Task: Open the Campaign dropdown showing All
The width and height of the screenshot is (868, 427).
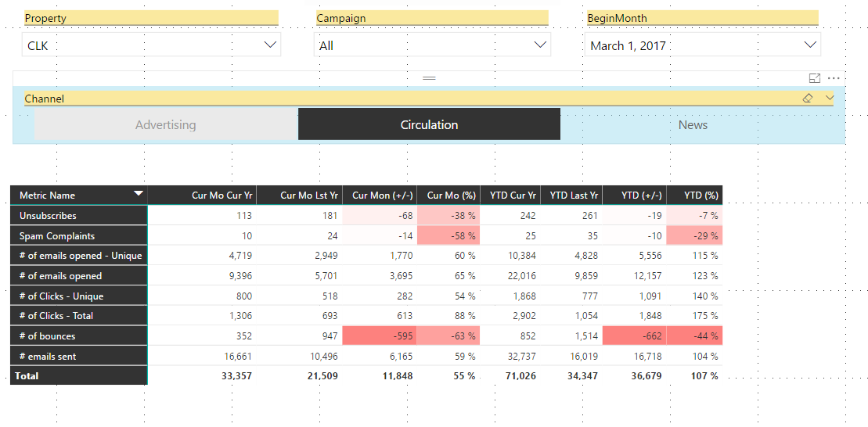Action: (432, 45)
